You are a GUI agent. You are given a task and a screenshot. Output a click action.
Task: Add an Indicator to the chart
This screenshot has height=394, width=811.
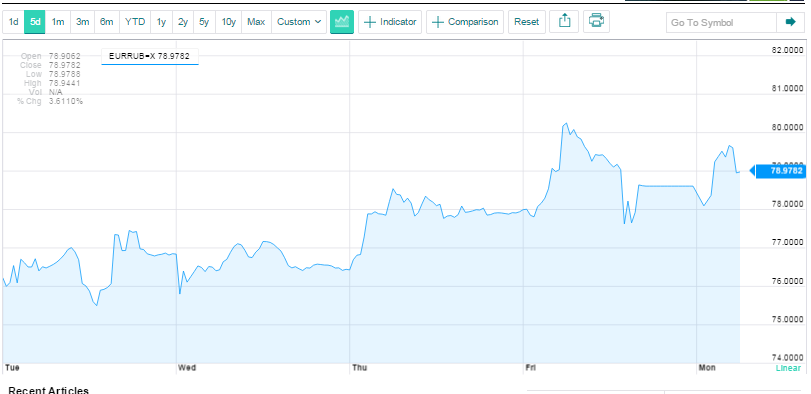click(x=390, y=22)
